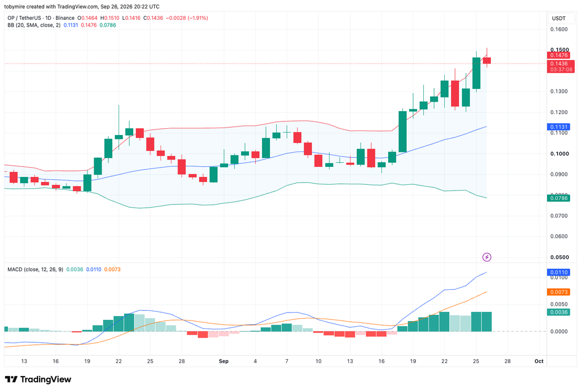The width and height of the screenshot is (581, 392).
Task: Click the green 0.0786 lower band price tag
Action: click(558, 198)
